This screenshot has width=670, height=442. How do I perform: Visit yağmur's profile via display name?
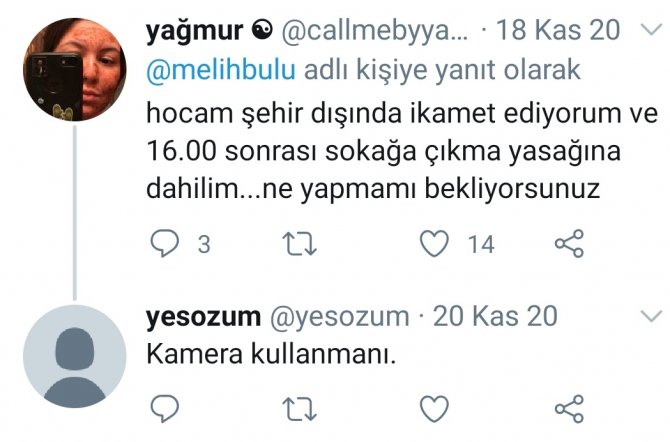[194, 31]
